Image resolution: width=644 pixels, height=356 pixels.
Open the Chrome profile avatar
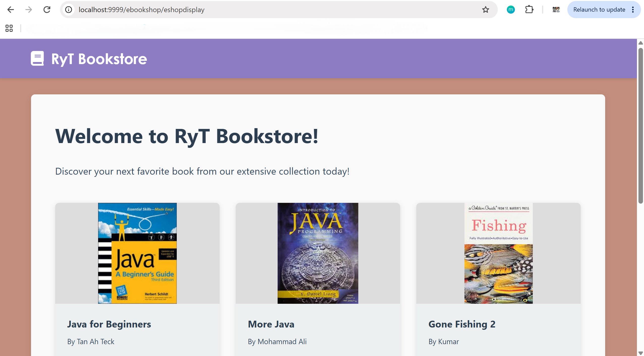pos(556,10)
